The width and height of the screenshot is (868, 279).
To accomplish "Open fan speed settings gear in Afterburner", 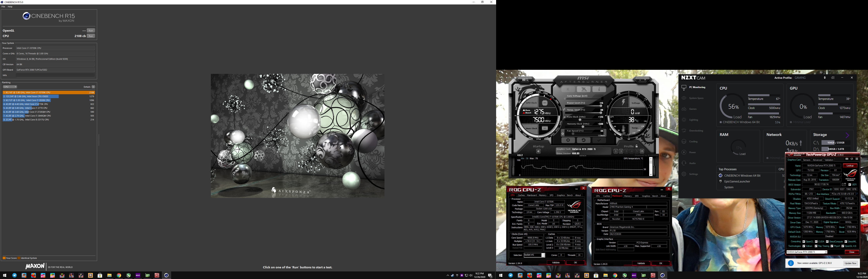I will (563, 134).
